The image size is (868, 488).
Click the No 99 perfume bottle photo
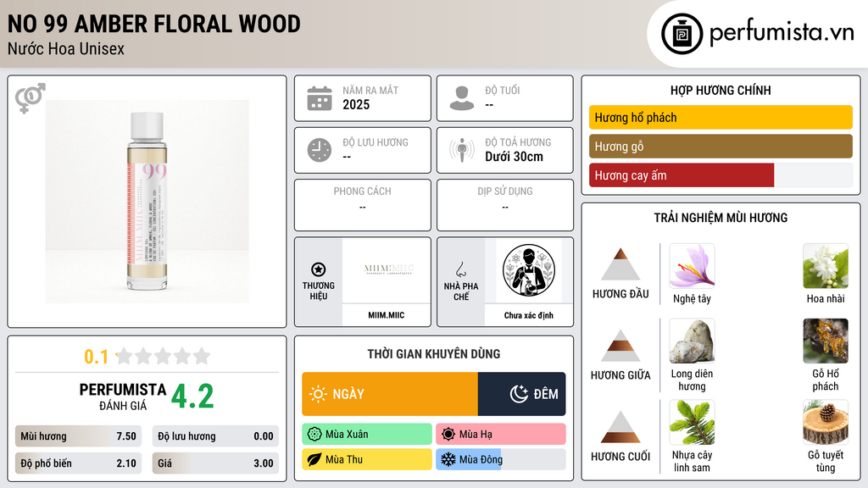(x=147, y=202)
